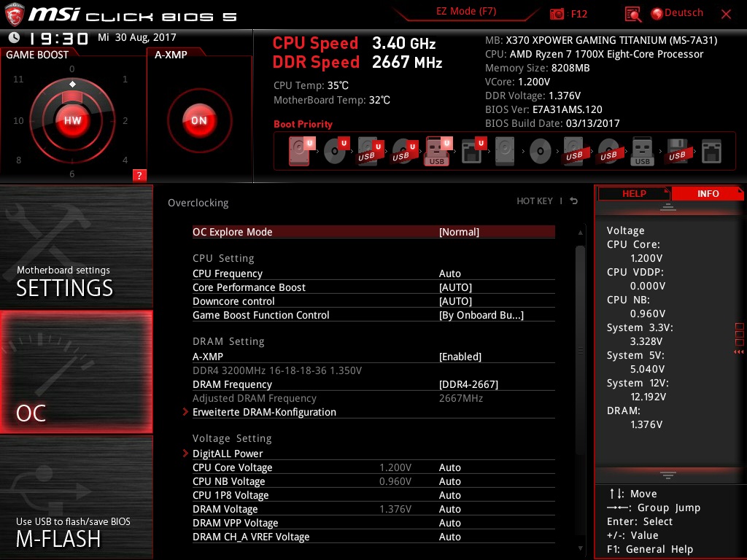The height and width of the screenshot is (560, 747).
Task: Open the OC Explore Mode [Normal] option
Action: tap(373, 232)
